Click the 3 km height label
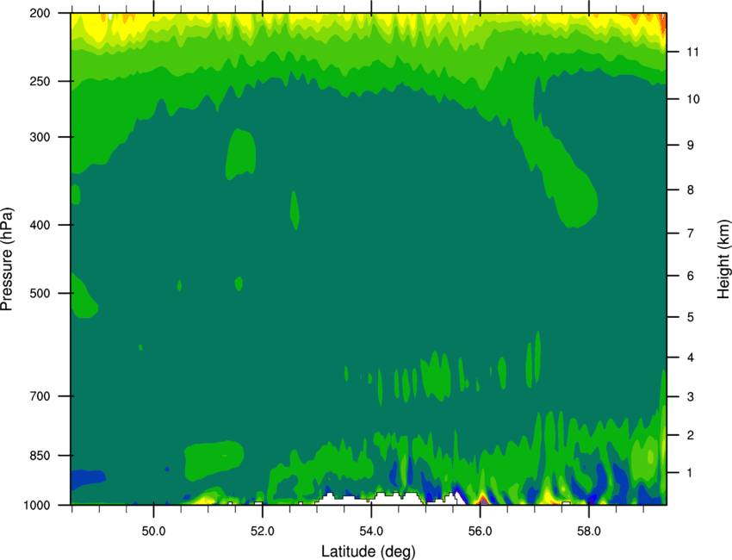This screenshot has height=560, width=732. 690,397
